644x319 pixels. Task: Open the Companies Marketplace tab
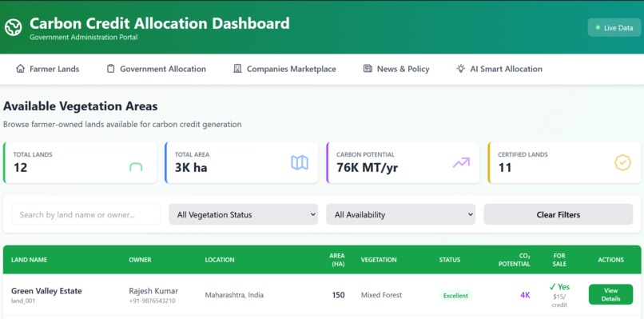(x=284, y=69)
